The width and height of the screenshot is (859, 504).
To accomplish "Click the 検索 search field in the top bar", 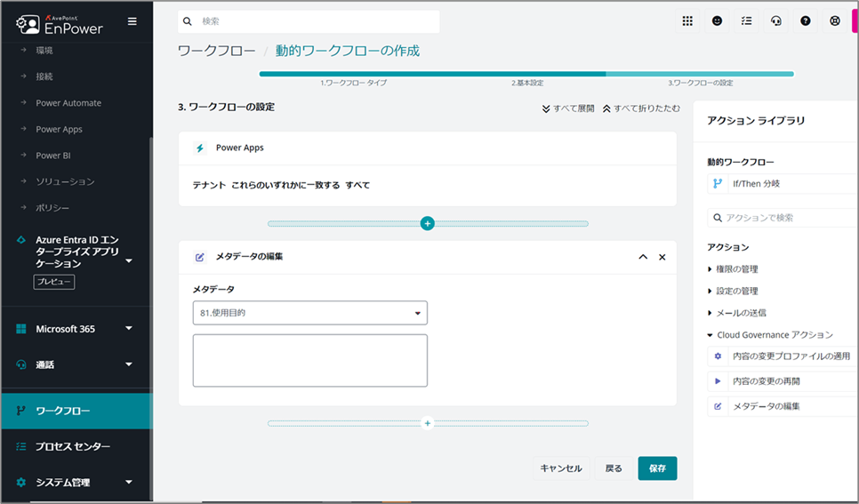I will tap(309, 21).
